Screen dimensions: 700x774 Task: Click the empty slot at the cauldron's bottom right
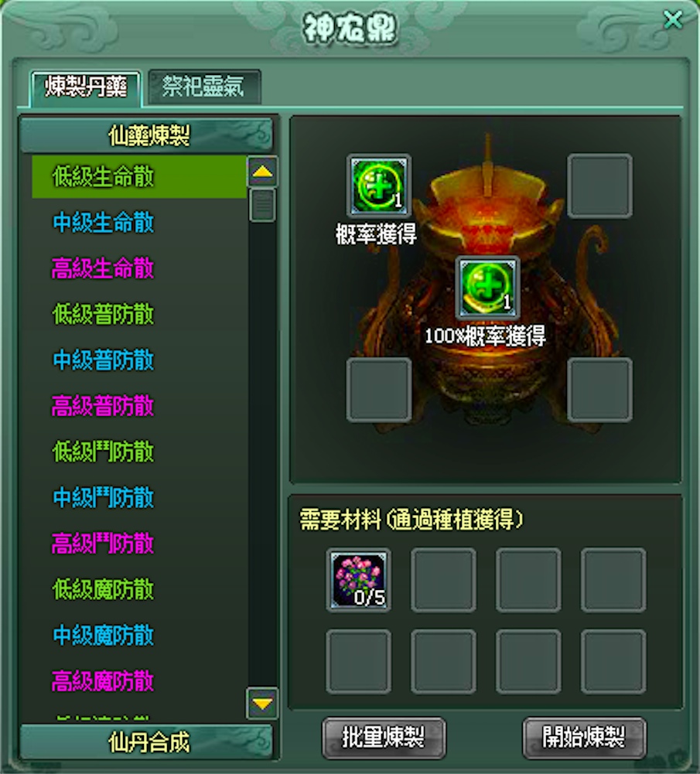[599, 390]
